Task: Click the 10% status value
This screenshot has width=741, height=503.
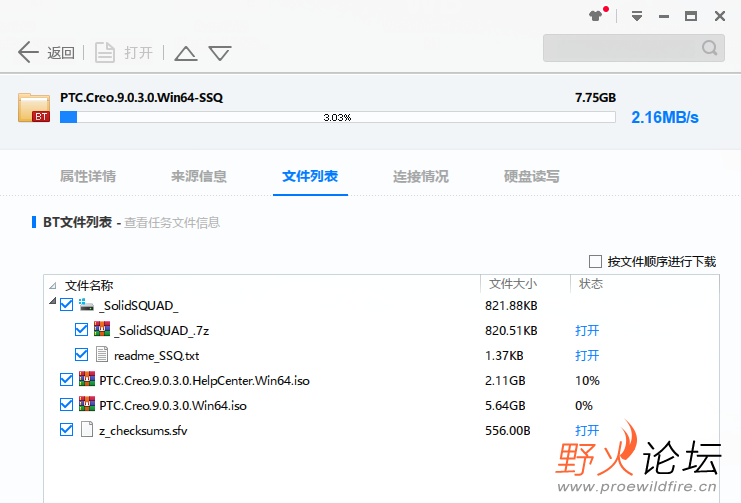Action: (x=587, y=381)
